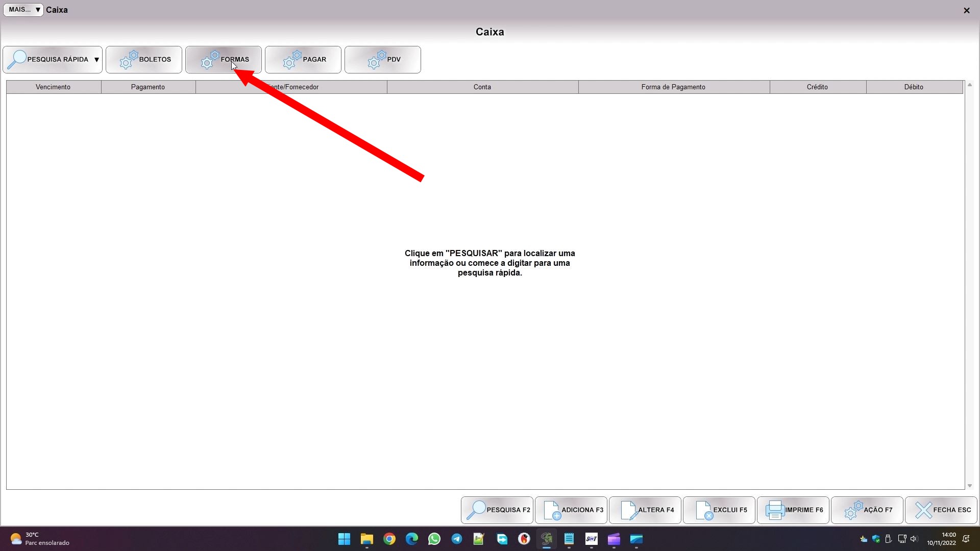Expand the PESQUISA RÁPIDA dropdown arrow

[96, 60]
